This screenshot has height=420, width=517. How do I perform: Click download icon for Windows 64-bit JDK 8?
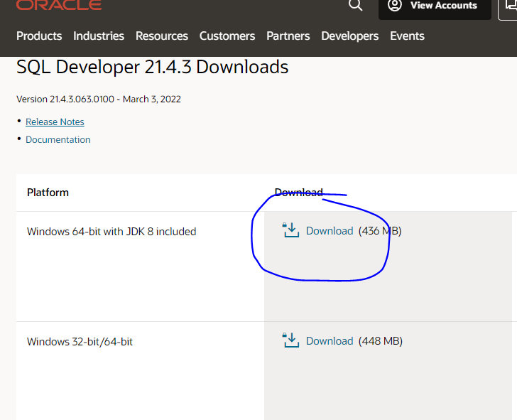tap(291, 230)
